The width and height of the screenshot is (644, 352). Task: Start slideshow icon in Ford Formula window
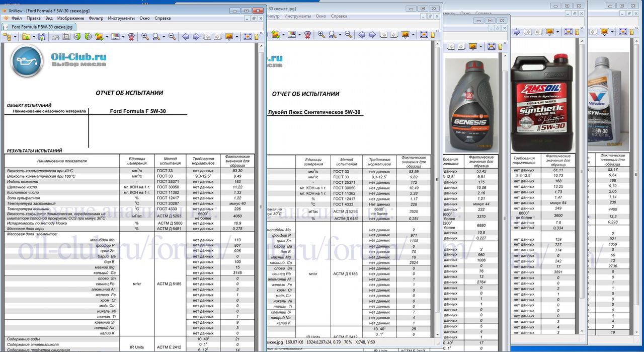229,37
